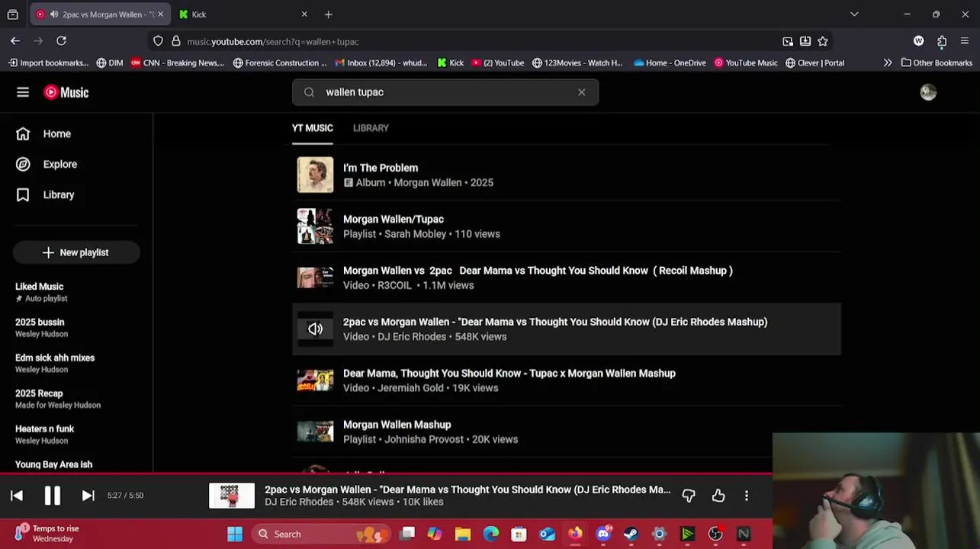Play Jeremiah Gold's Tupac x Morgan Wallen Mashup
The height and width of the screenshot is (549, 980).
(567, 380)
